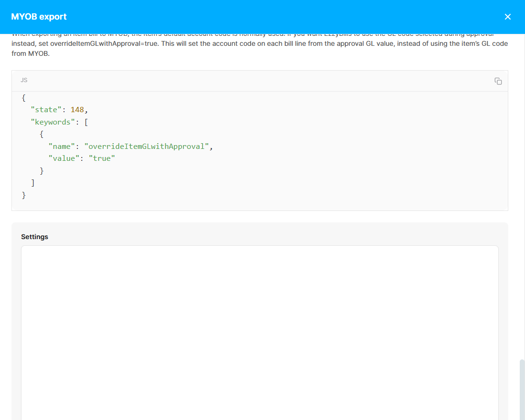This screenshot has width=525, height=420.
Task: Click the "name" key in code
Action: [x=62, y=147]
